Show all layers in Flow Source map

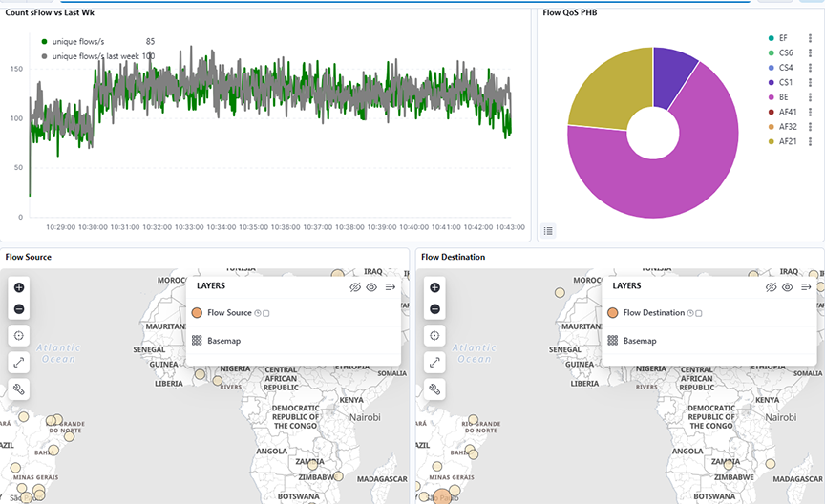(372, 287)
